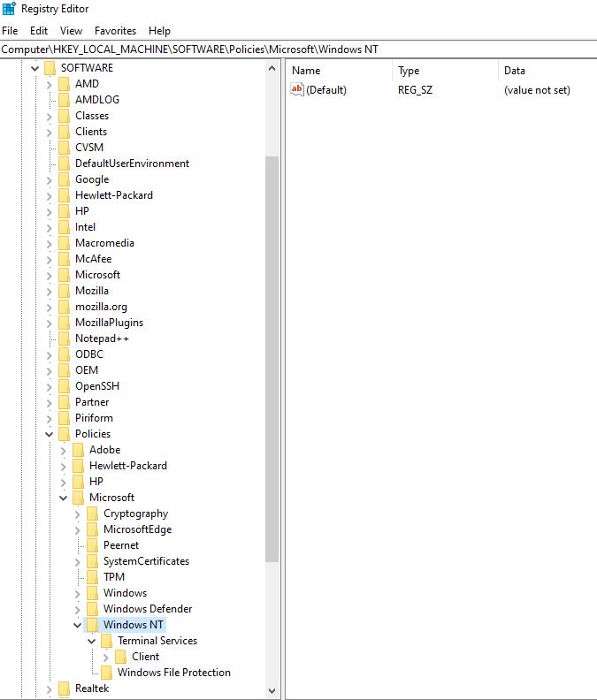Open the Edit menu
The width and height of the screenshot is (597, 700).
[39, 31]
